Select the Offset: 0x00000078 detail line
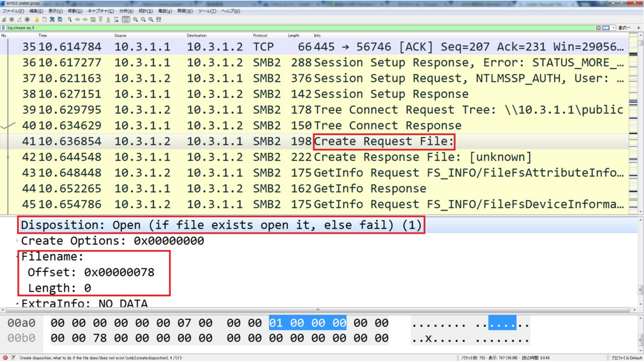This screenshot has width=644, height=362. tap(91, 273)
